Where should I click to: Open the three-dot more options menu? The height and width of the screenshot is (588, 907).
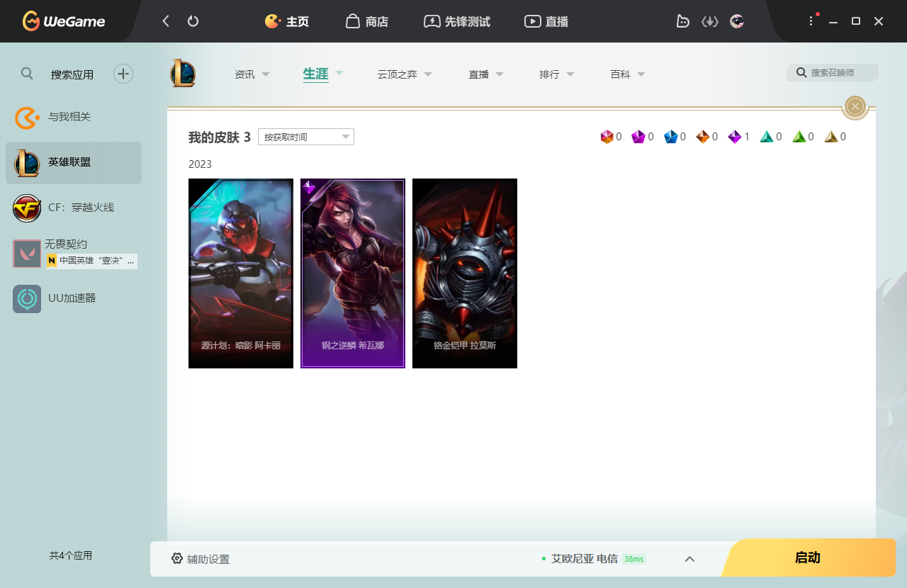811,21
